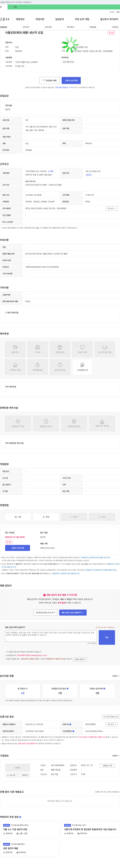Click the 면접 selection method icon
The height and width of the screenshot is (868, 120).
point(44,517)
